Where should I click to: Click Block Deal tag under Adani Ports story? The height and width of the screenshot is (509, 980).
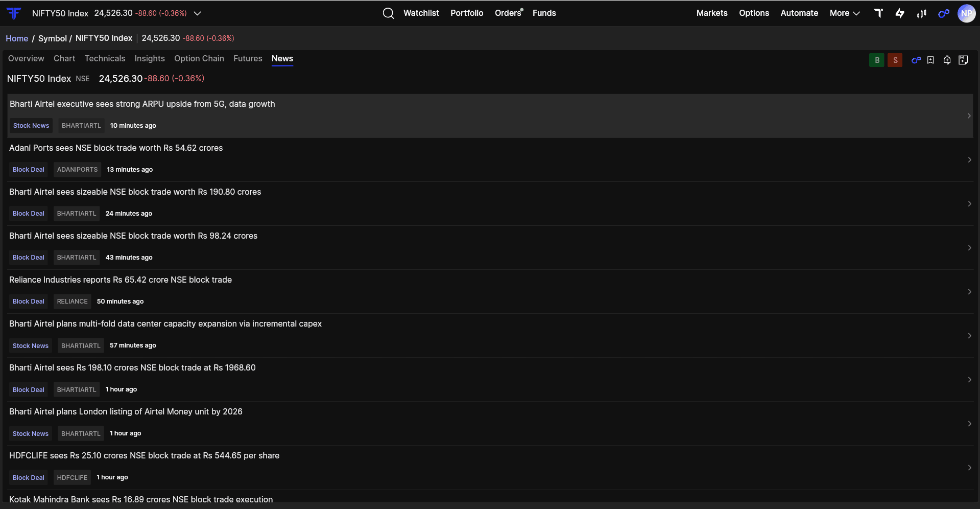[29, 170]
